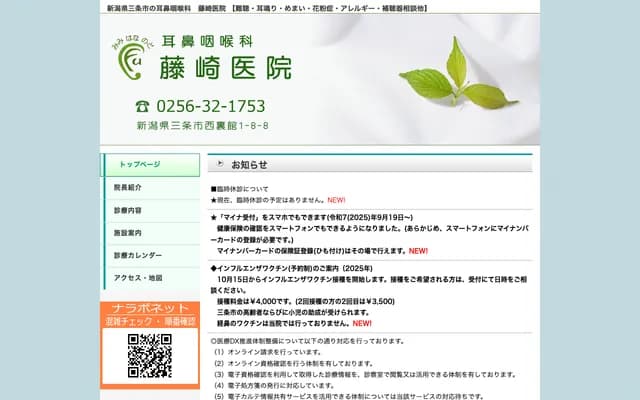Click the telephone icon beside 0256-32-1753

click(x=142, y=106)
